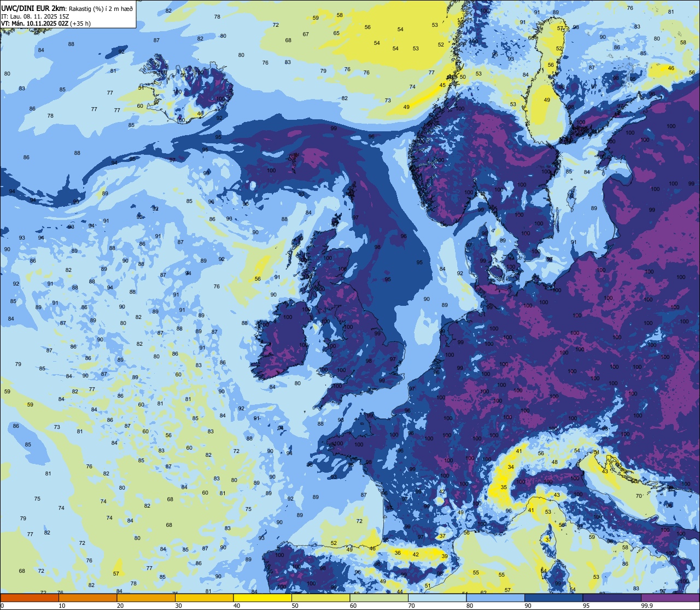The image size is (700, 610).
Task: Click the pale blue 70–80 legend swatch
Action: (x=437, y=598)
